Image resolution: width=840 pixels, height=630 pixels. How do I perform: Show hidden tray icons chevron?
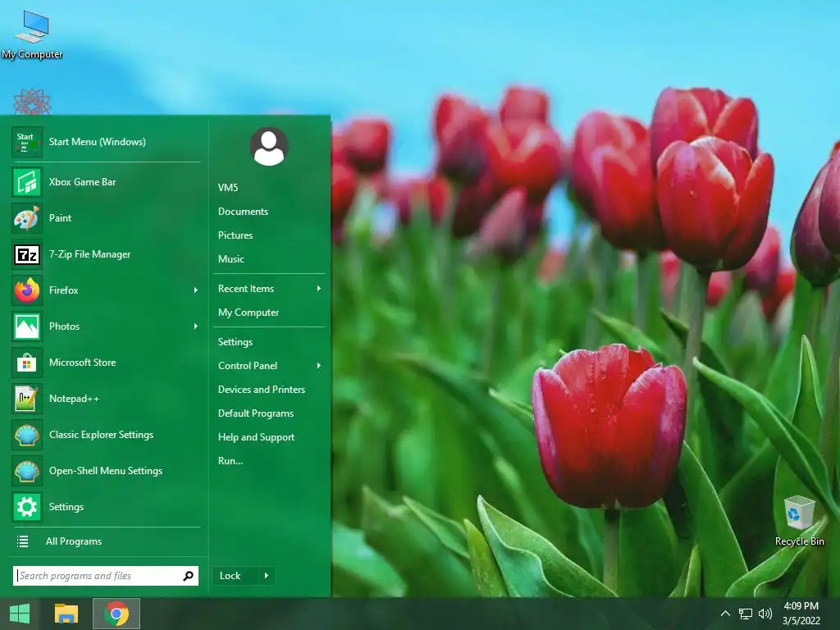725,614
